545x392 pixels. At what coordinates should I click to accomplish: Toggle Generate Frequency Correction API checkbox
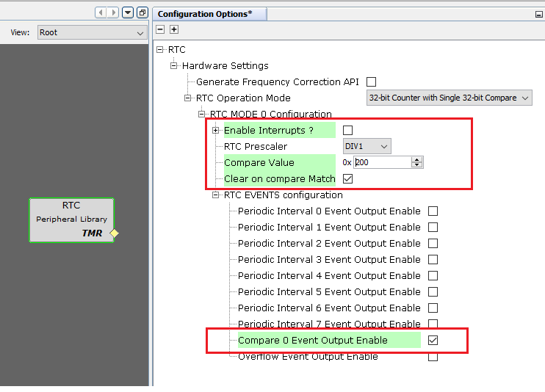[371, 82]
